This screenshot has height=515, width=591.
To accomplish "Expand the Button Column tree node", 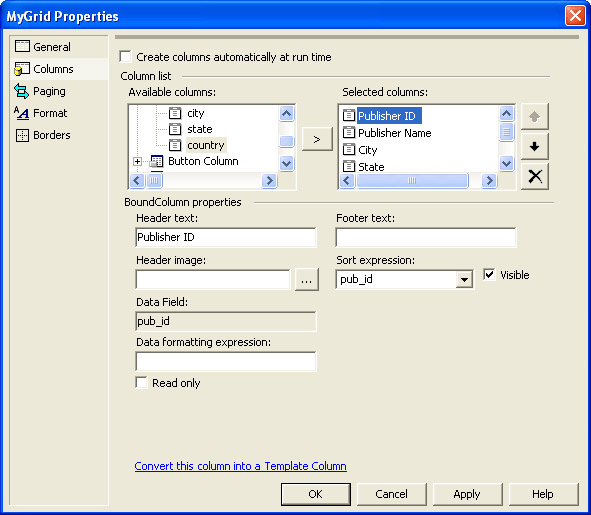I will pos(138,162).
